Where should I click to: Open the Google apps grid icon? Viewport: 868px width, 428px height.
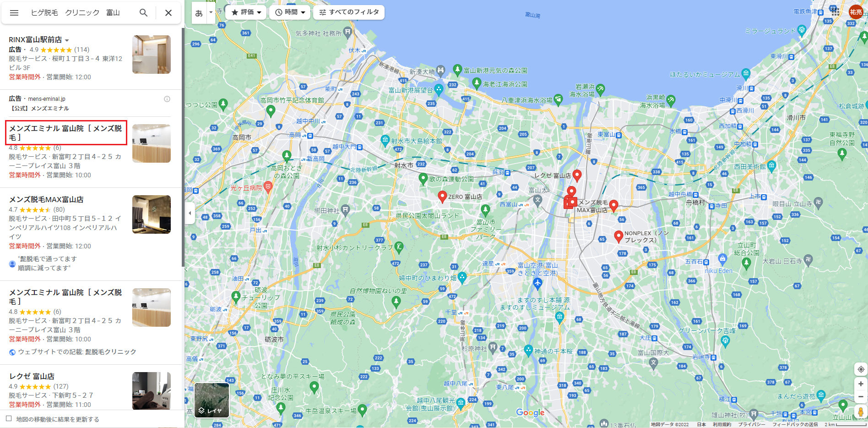point(835,12)
